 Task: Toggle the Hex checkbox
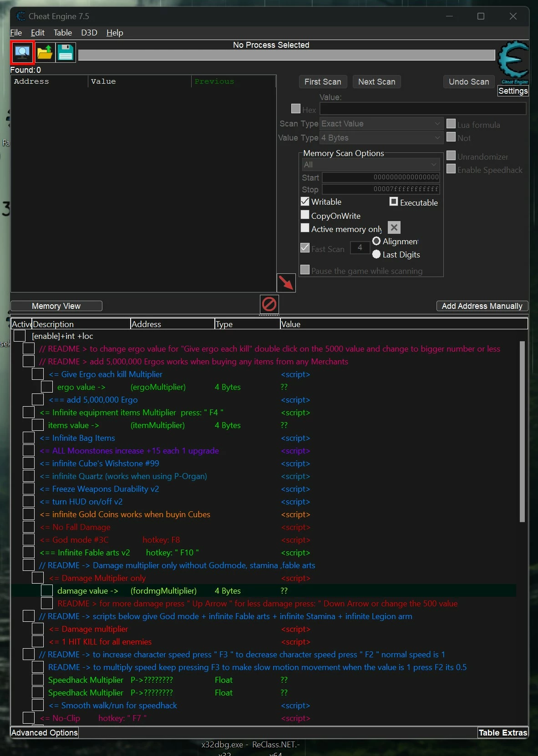click(x=296, y=109)
